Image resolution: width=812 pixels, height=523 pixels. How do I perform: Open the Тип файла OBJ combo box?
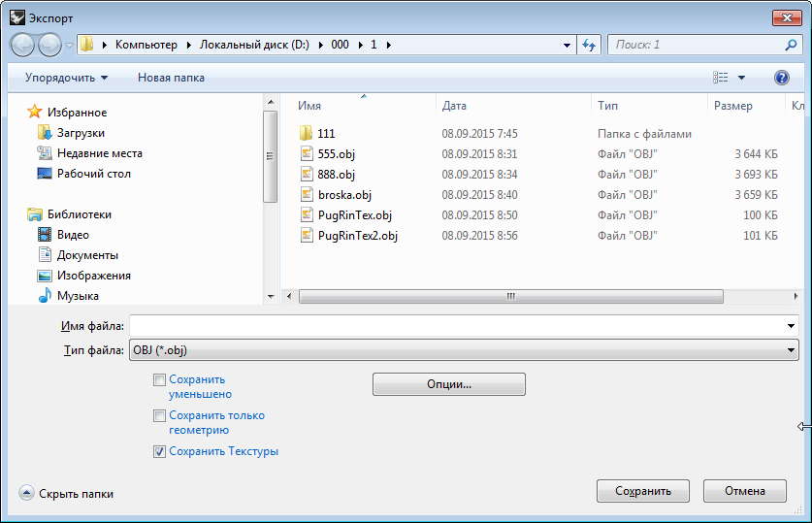pos(464,350)
